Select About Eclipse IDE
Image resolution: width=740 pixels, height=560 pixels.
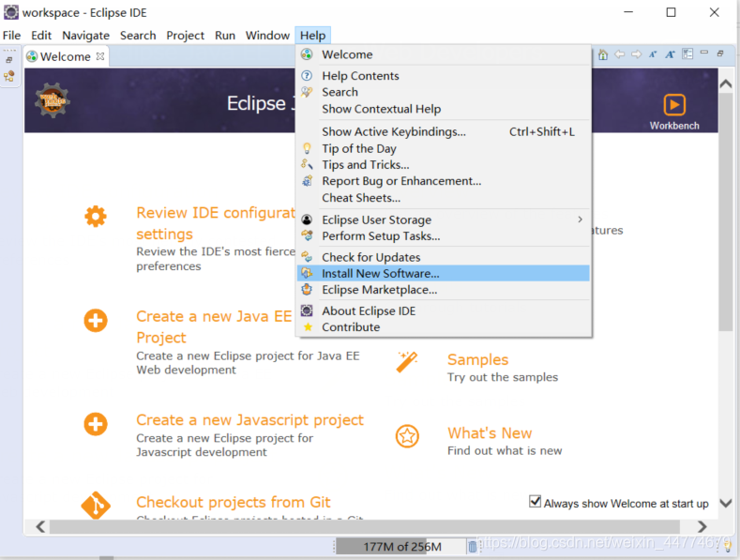444,310
